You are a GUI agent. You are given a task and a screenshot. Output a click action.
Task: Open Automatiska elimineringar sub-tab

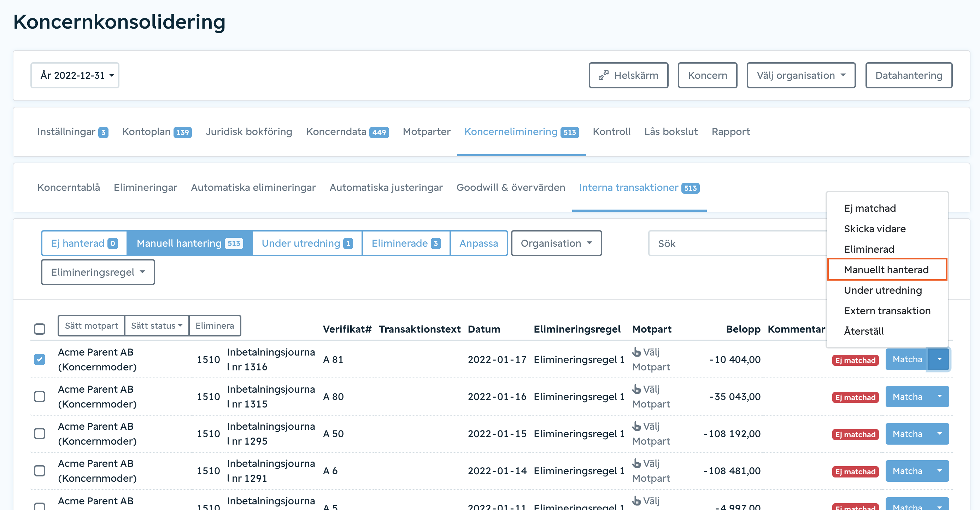[253, 188]
